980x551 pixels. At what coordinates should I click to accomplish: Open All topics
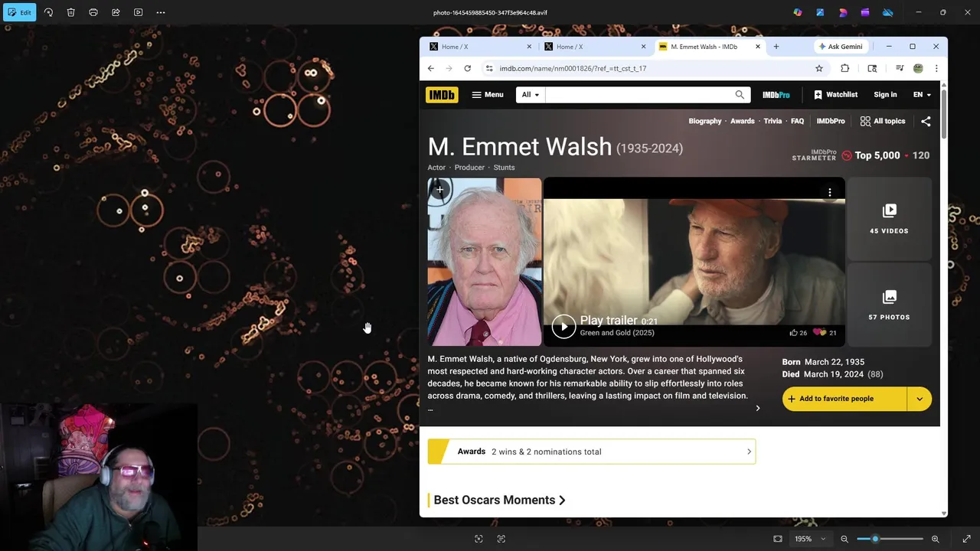click(882, 121)
